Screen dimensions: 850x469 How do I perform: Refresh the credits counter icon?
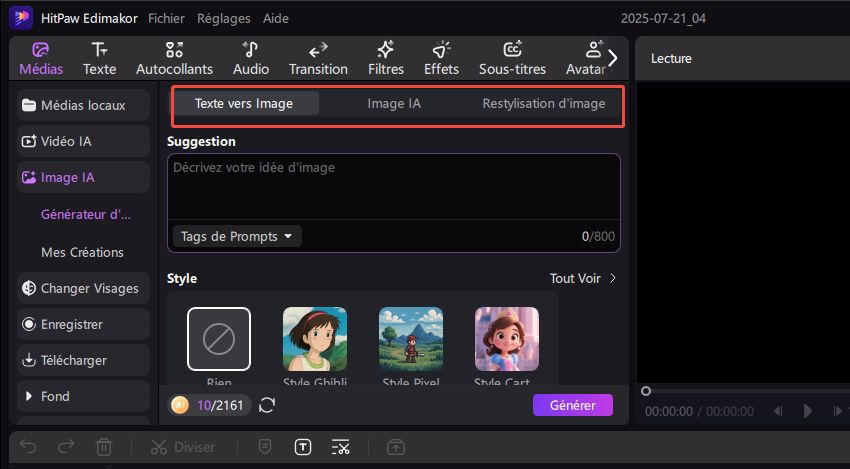click(267, 405)
